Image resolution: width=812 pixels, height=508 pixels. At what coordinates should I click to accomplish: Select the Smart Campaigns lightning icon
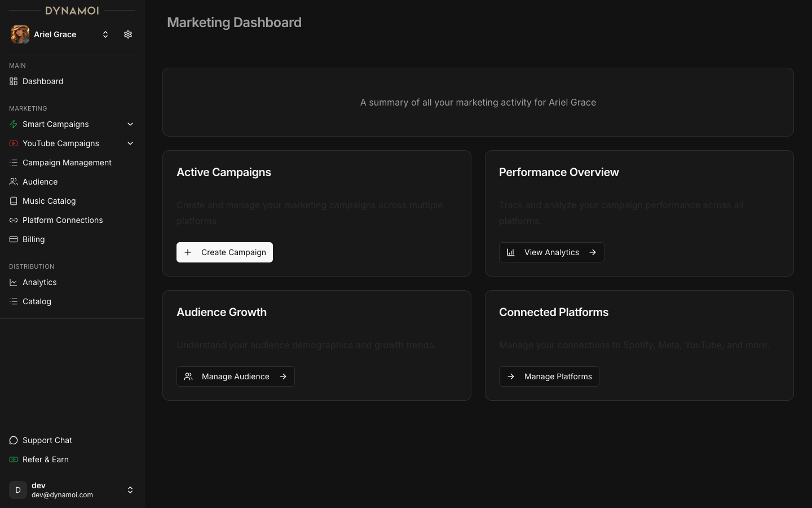pos(13,124)
